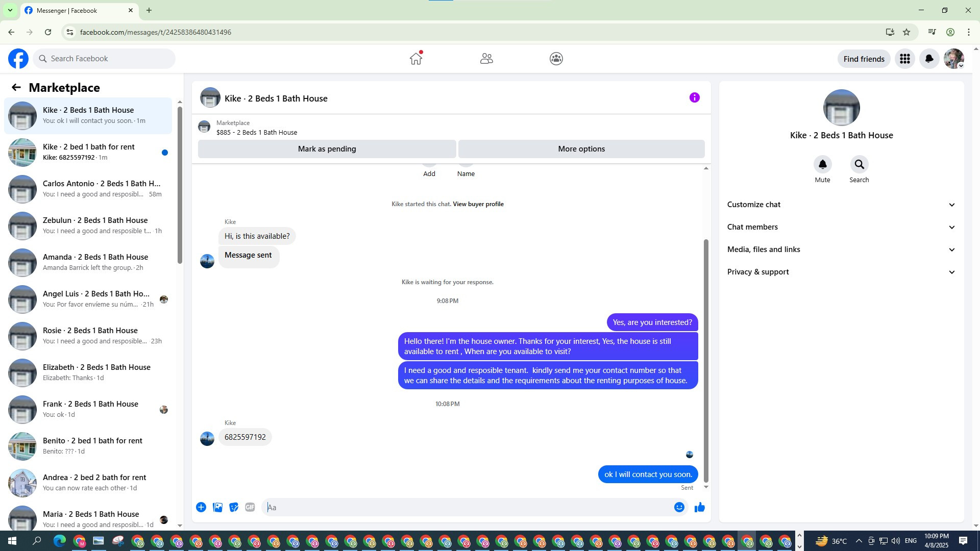Viewport: 980px width, 551px height.
Task: Open the GIF picker icon
Action: [250, 507]
